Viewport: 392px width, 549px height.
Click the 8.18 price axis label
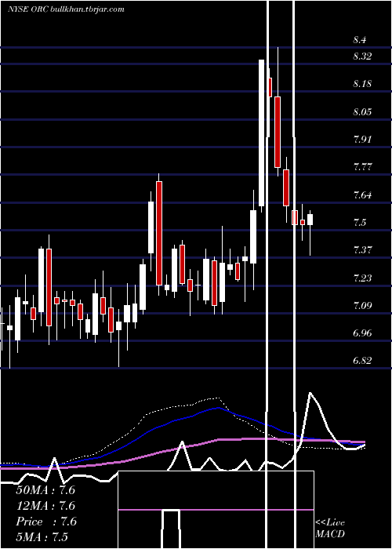[x=362, y=84]
